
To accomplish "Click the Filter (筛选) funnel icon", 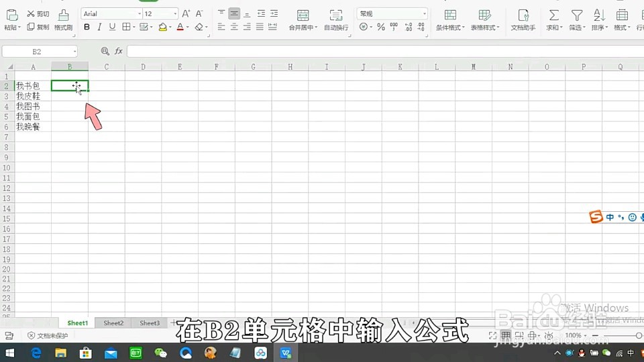I will (577, 15).
